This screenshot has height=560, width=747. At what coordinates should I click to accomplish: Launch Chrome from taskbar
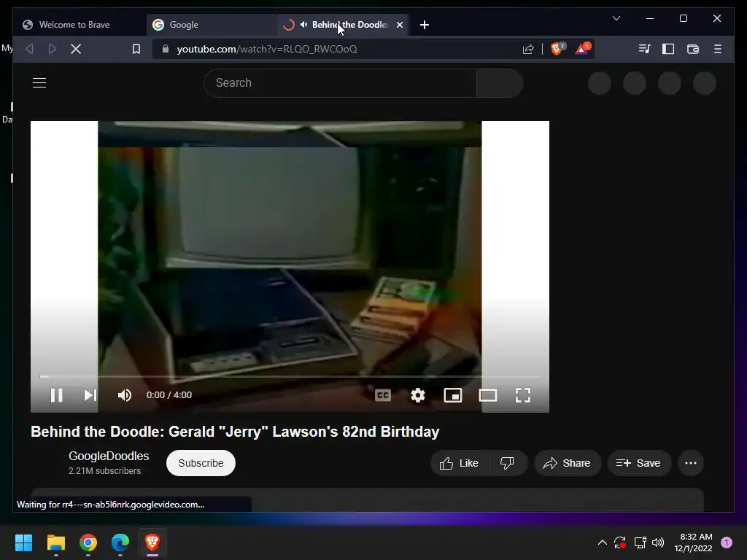point(88,542)
